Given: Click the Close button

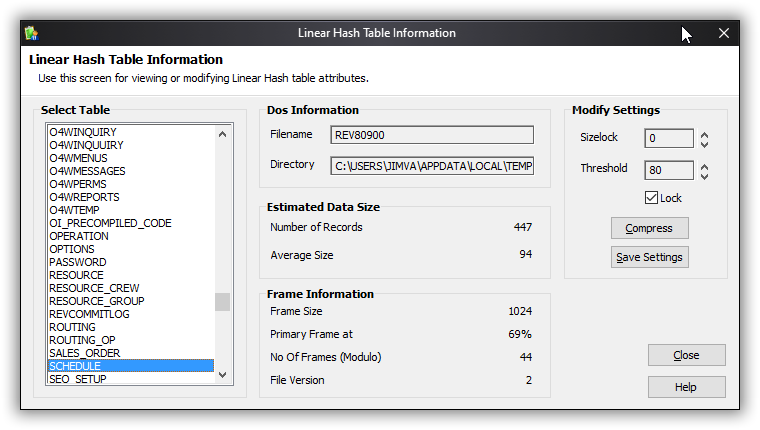Looking at the screenshot, I should (686, 355).
